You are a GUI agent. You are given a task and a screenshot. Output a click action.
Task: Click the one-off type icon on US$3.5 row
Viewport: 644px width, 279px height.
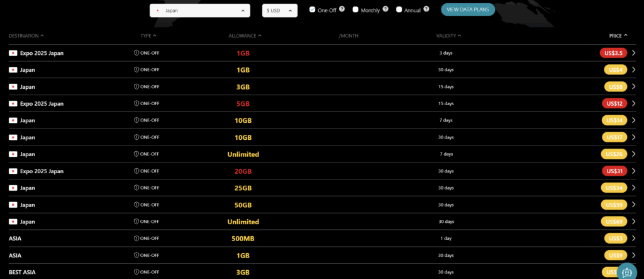click(x=136, y=53)
